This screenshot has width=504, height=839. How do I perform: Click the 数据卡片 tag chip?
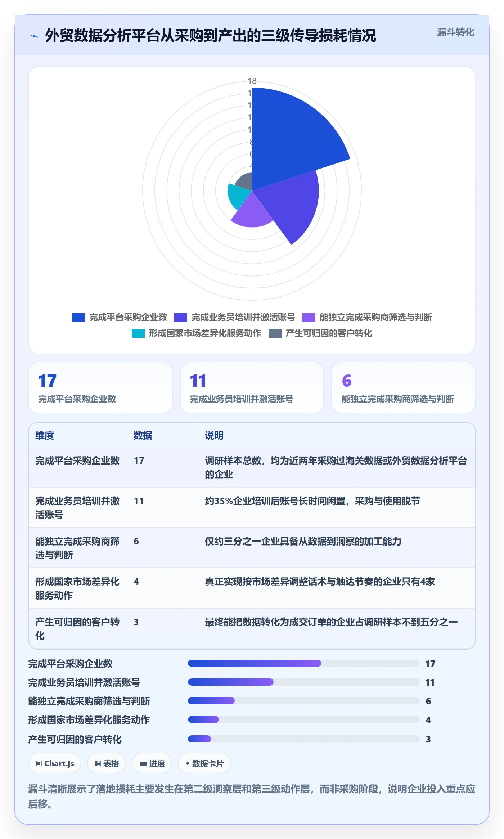pos(204,763)
